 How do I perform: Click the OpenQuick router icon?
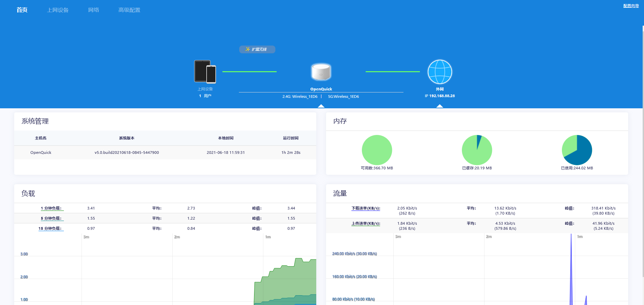point(321,72)
